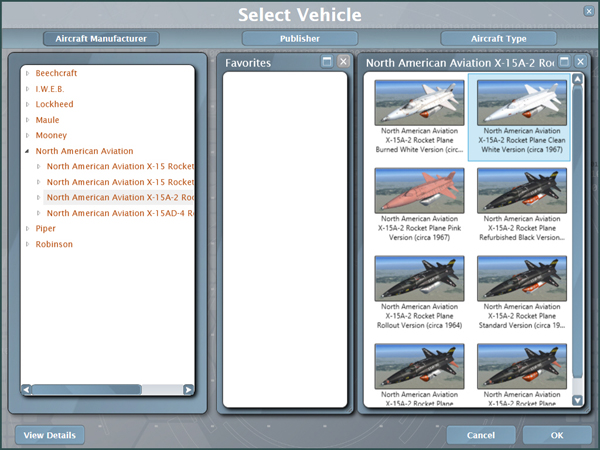Viewport: 600px width, 450px height.
Task: Expand the X-15A-2 sub-node arrow
Action: pyautogui.click(x=39, y=197)
